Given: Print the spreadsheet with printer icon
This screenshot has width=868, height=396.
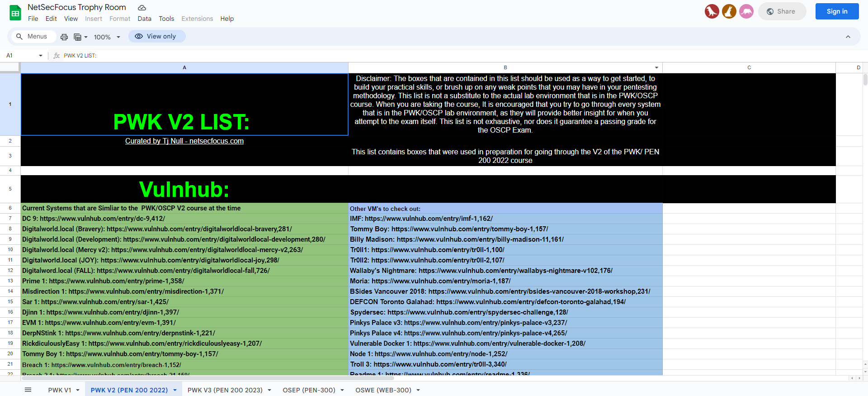Looking at the screenshot, I should 64,37.
